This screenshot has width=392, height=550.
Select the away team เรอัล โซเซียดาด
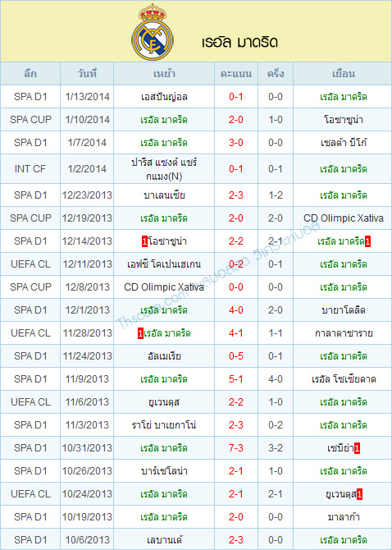[x=343, y=379]
